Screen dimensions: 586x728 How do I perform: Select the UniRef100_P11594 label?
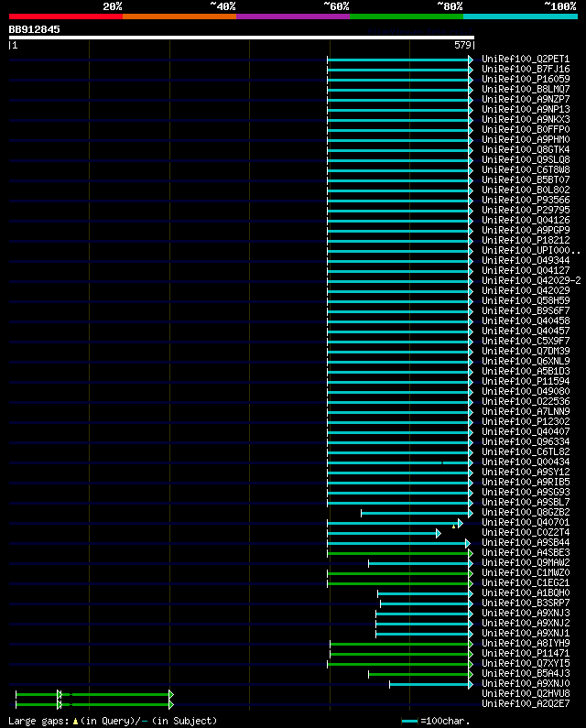pos(526,381)
